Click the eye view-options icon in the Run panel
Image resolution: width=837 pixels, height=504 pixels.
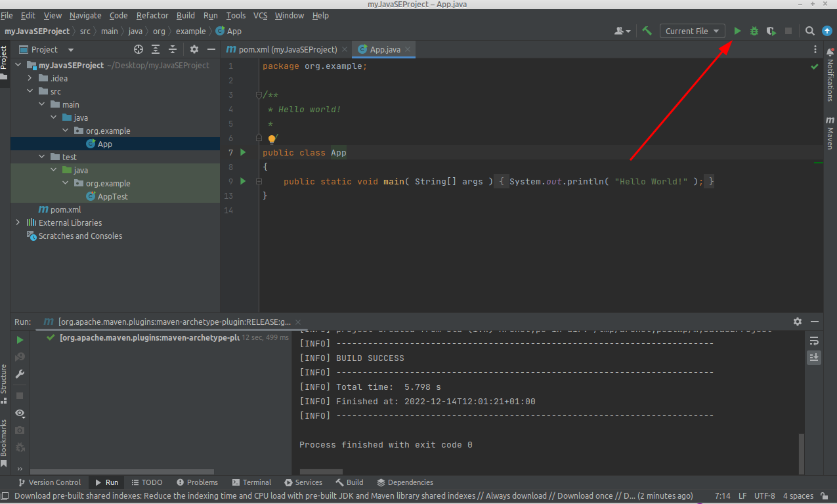coord(20,413)
